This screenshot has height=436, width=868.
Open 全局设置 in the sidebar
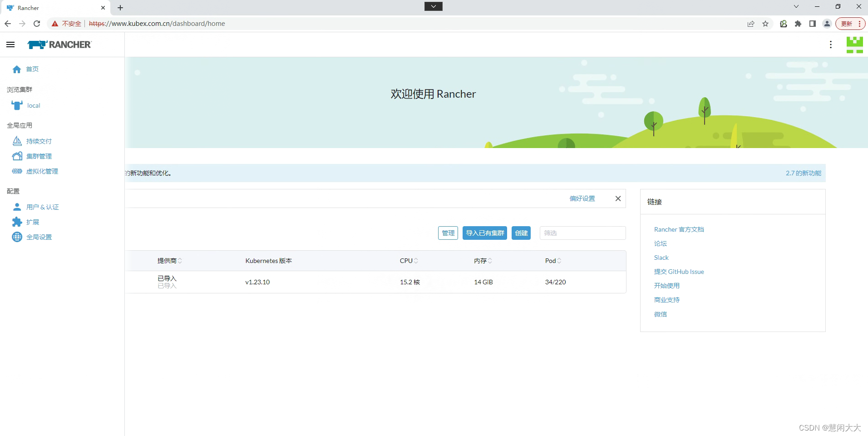(39, 237)
